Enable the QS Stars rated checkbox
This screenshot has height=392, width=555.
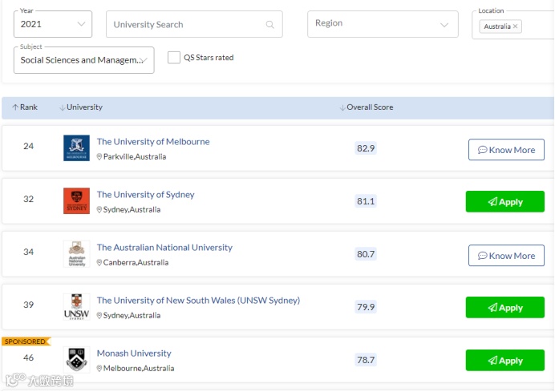(174, 58)
